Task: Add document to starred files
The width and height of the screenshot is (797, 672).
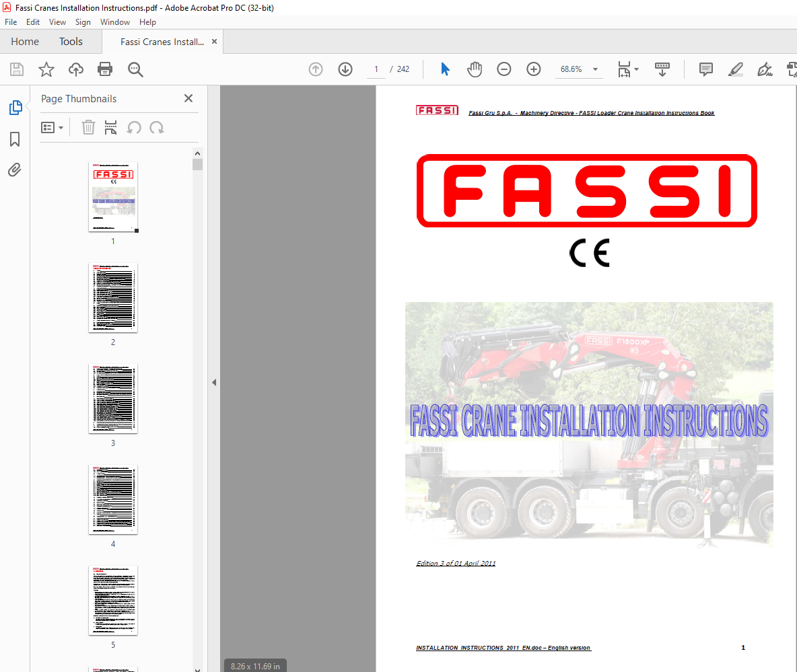Action: pyautogui.click(x=46, y=69)
